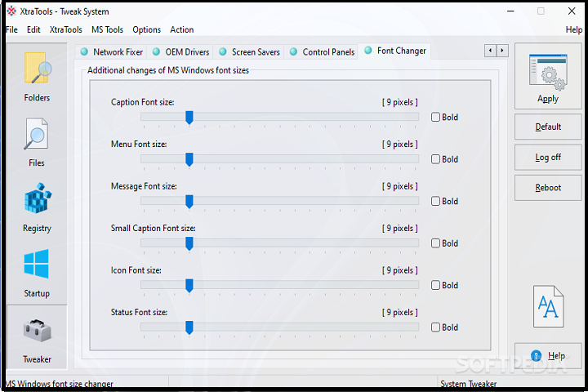Click the Startup Windows logo icon
The image size is (588, 392).
tap(37, 265)
